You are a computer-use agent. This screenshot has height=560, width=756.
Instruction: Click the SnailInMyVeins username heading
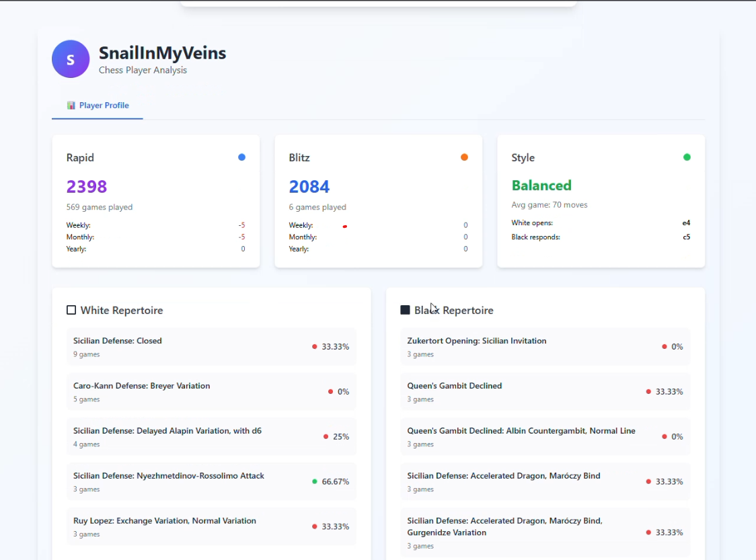pos(163,53)
